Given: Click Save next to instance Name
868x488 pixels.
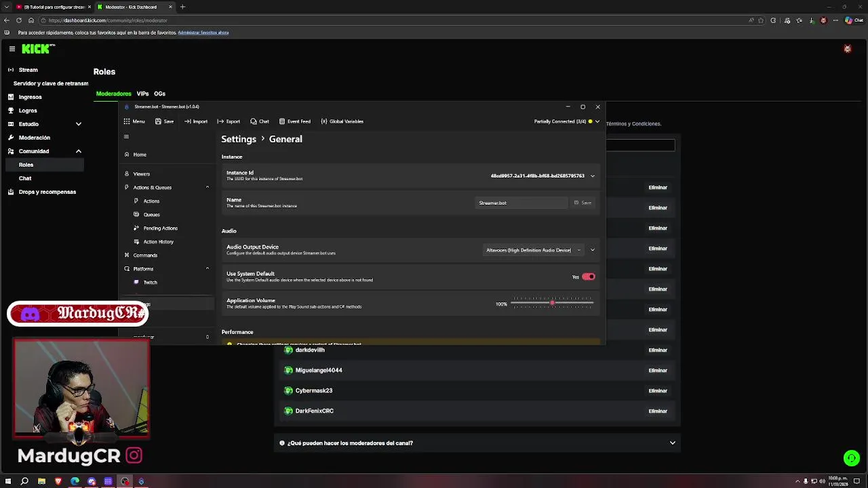Looking at the screenshot, I should click(x=583, y=203).
